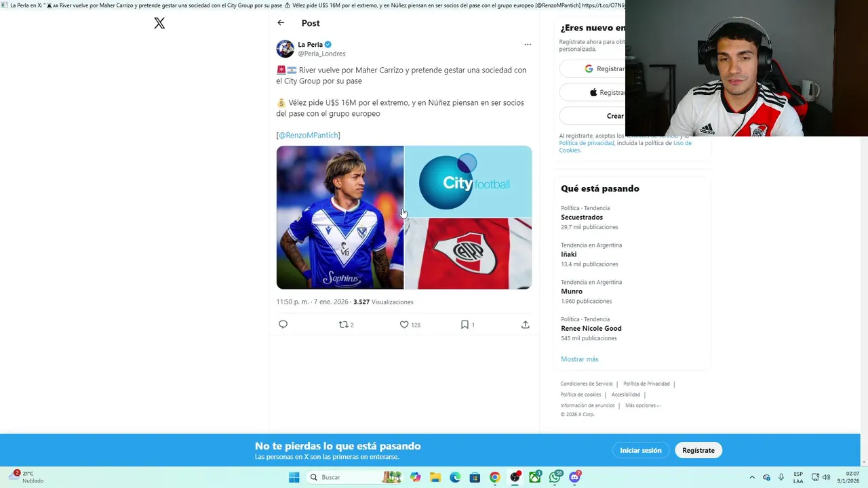This screenshot has width=868, height=488.
Task: Click La Perla display name
Action: (x=310, y=45)
